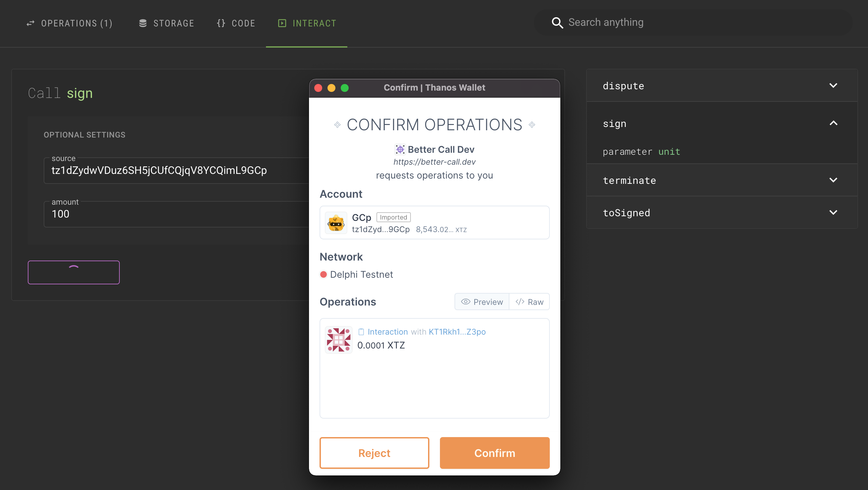
Task: Expand the toSigned entrypoint
Action: (x=722, y=213)
